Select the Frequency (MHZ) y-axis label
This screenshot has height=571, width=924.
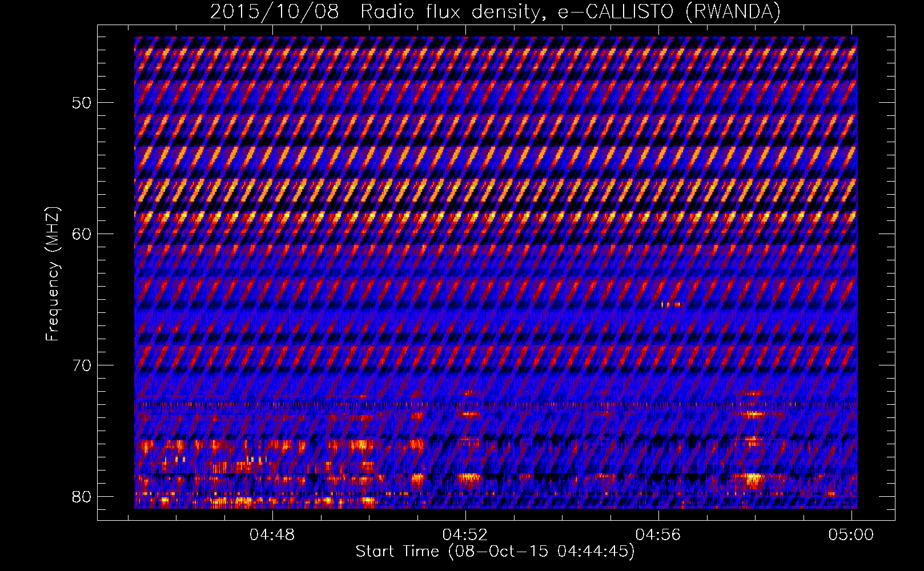(53, 274)
